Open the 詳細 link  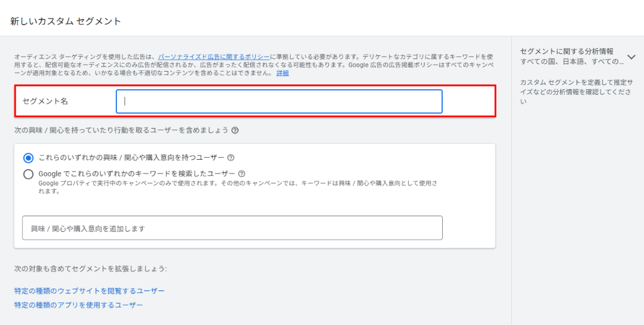pos(282,73)
